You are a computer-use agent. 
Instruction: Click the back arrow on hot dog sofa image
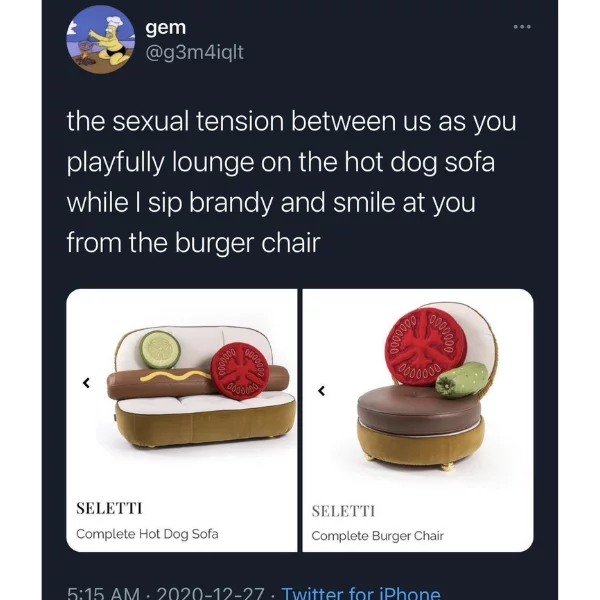pos(86,382)
